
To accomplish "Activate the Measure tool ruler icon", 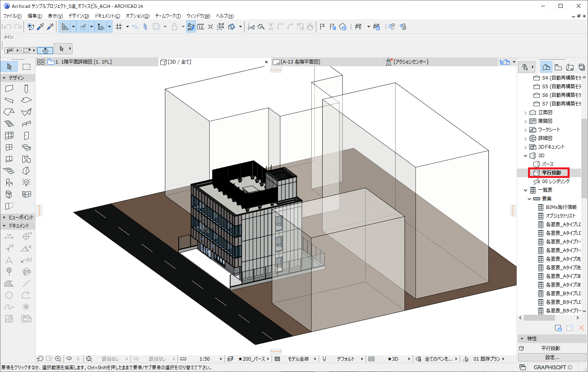I will pyautogui.click(x=201, y=26).
